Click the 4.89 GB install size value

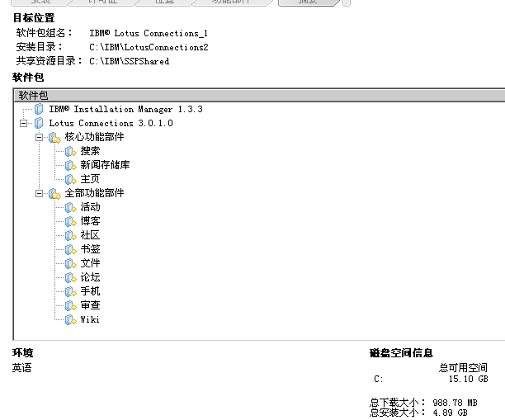pyautogui.click(x=450, y=413)
